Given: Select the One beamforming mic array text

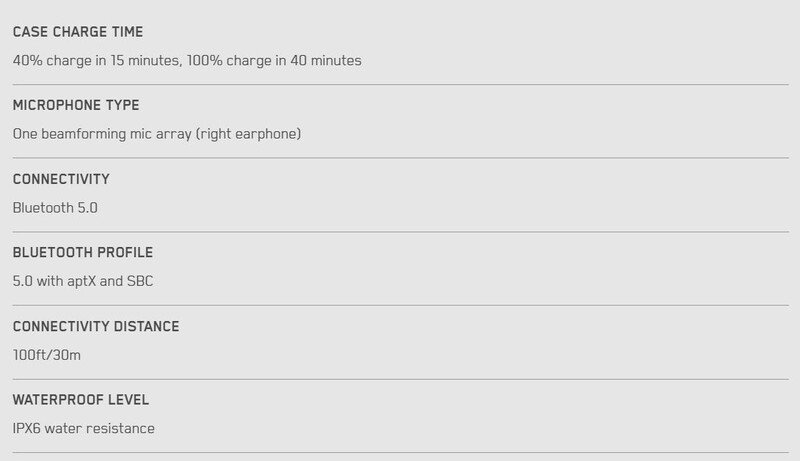Looking at the screenshot, I should (x=102, y=134).
